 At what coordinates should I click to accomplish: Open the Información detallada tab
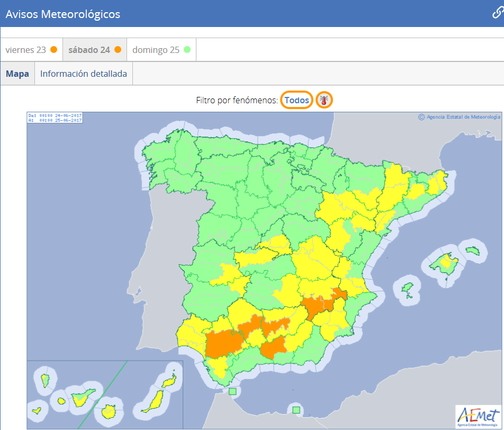pyautogui.click(x=84, y=74)
